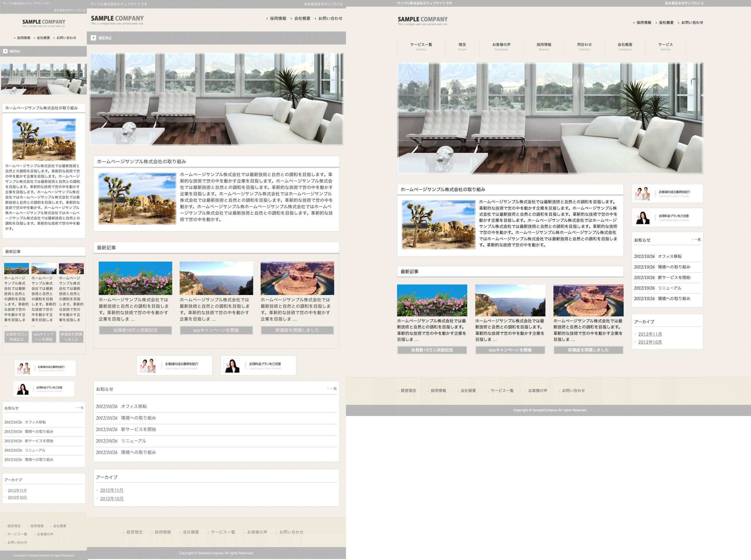Click the Joshua tree photo in the widest layout
This screenshot has width=751, height=560.
(438, 224)
